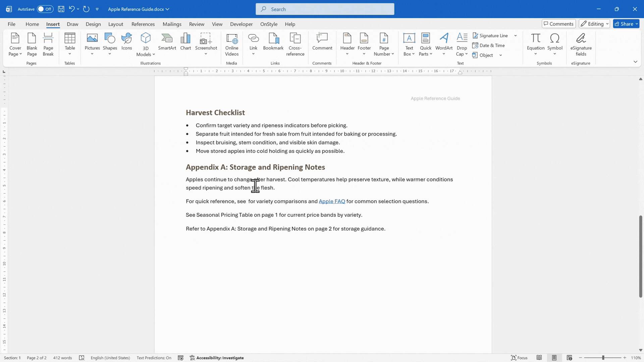Open the Cross-reference dialog
Image resolution: width=644 pixels, height=362 pixels.
[x=295, y=44]
